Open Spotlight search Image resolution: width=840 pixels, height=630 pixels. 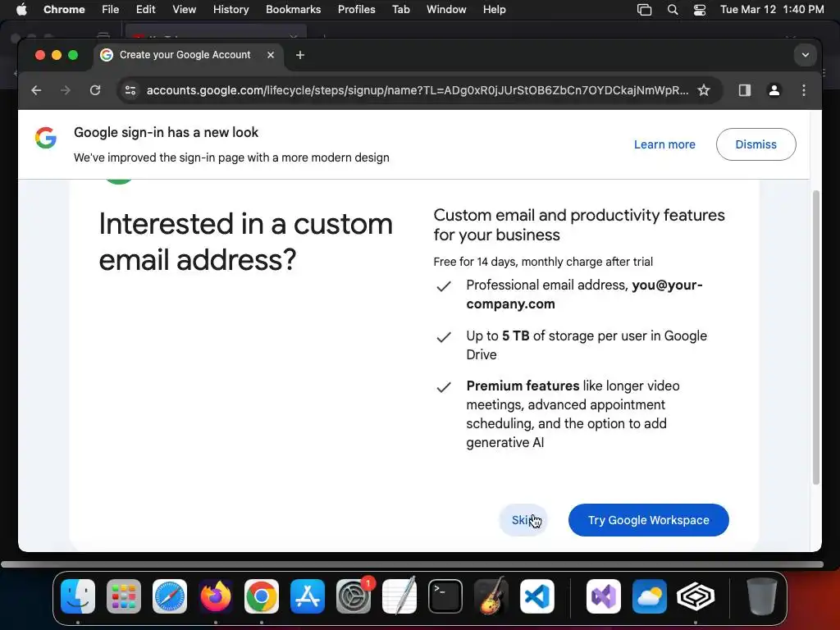click(673, 9)
